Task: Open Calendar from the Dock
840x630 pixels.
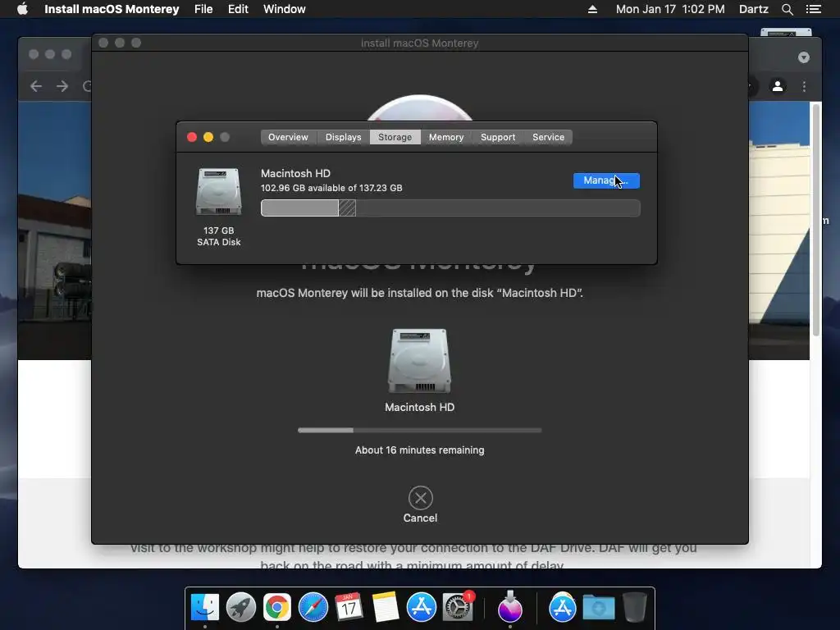Action: tap(349, 608)
